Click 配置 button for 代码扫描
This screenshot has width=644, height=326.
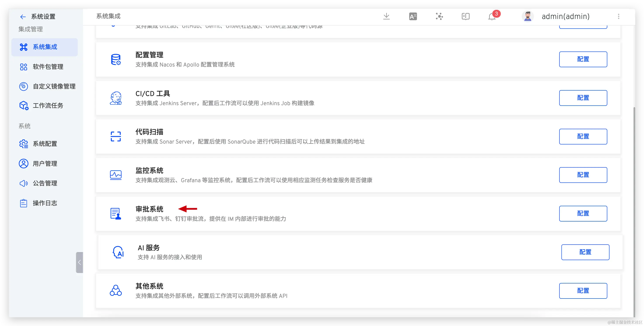point(583,136)
